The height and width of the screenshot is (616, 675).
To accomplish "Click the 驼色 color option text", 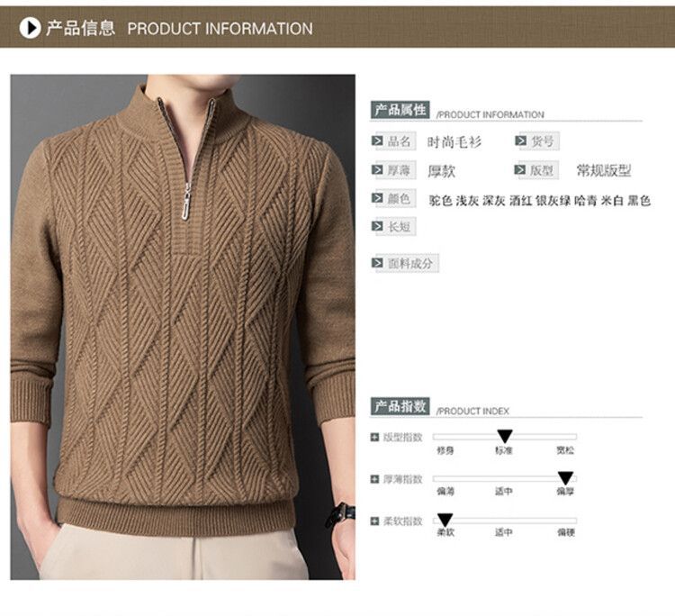I will [x=440, y=201].
